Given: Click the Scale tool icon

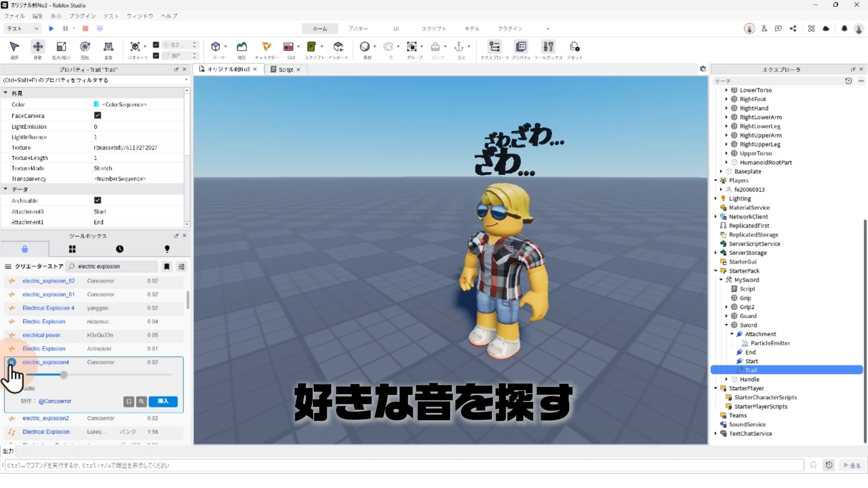Looking at the screenshot, I should tap(61, 47).
